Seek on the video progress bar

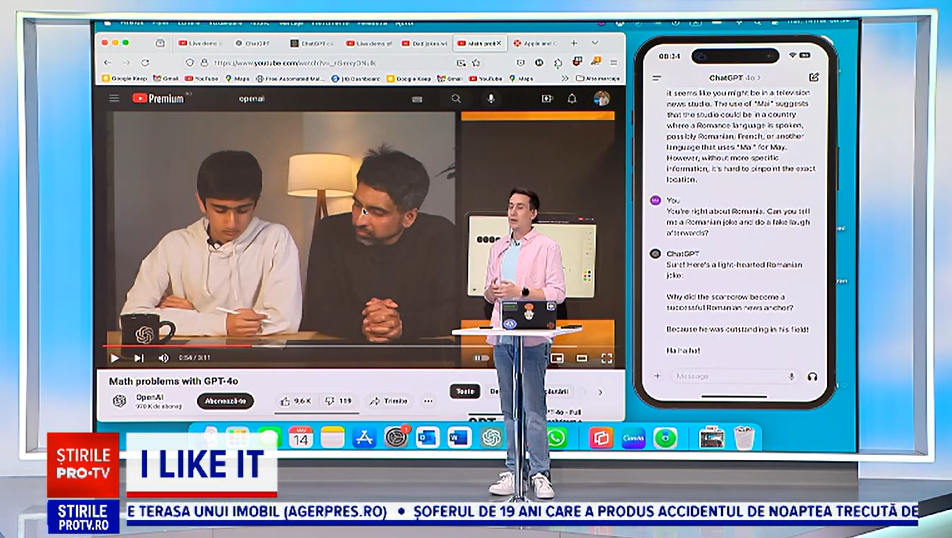(x=300, y=346)
